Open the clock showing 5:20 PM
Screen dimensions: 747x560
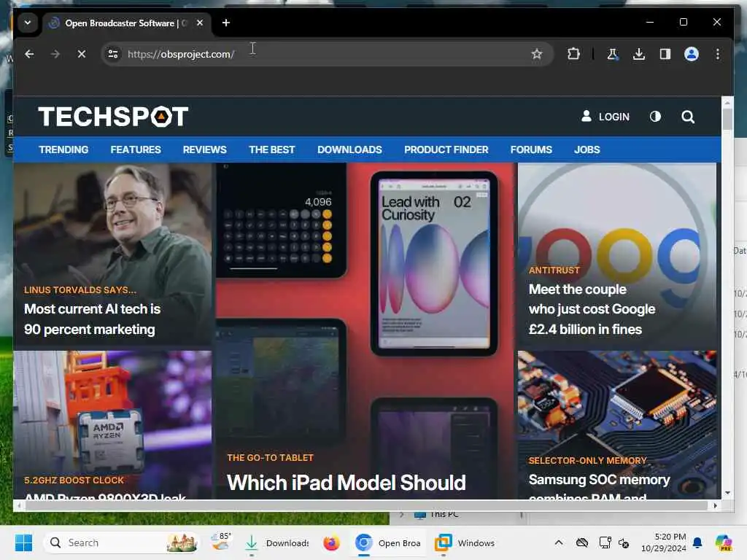pos(664,542)
